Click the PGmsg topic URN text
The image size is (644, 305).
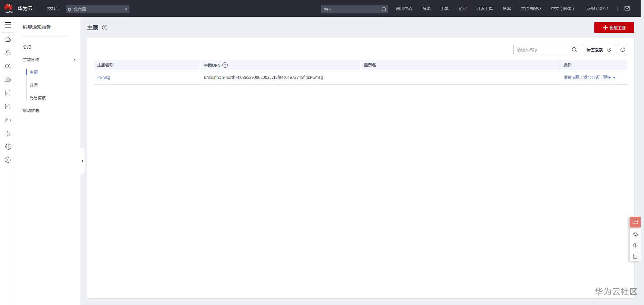click(x=263, y=78)
